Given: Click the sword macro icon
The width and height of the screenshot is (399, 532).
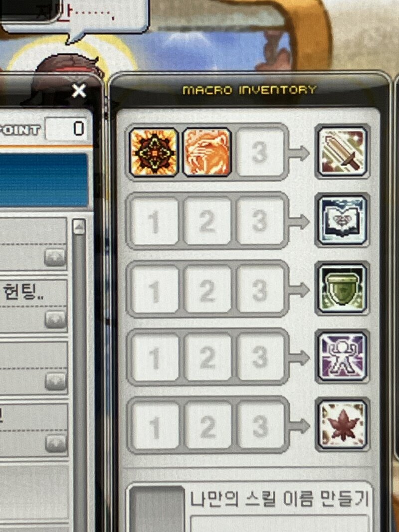Looking at the screenshot, I should (342, 152).
